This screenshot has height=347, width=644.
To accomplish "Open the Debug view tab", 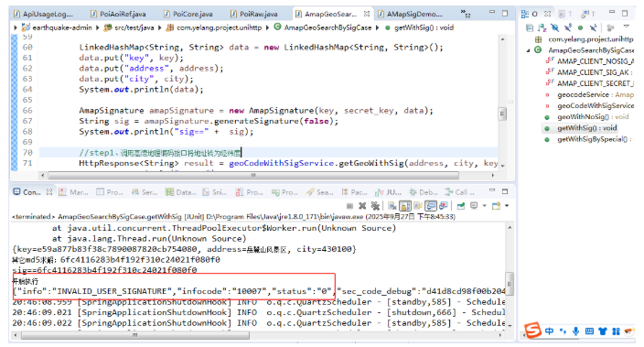I will (x=423, y=192).
